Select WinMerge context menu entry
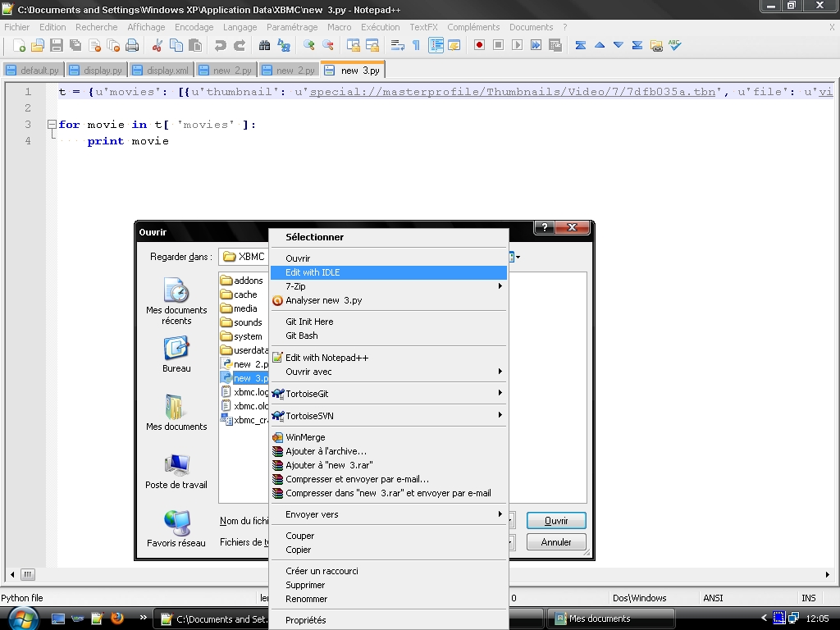 click(x=388, y=437)
